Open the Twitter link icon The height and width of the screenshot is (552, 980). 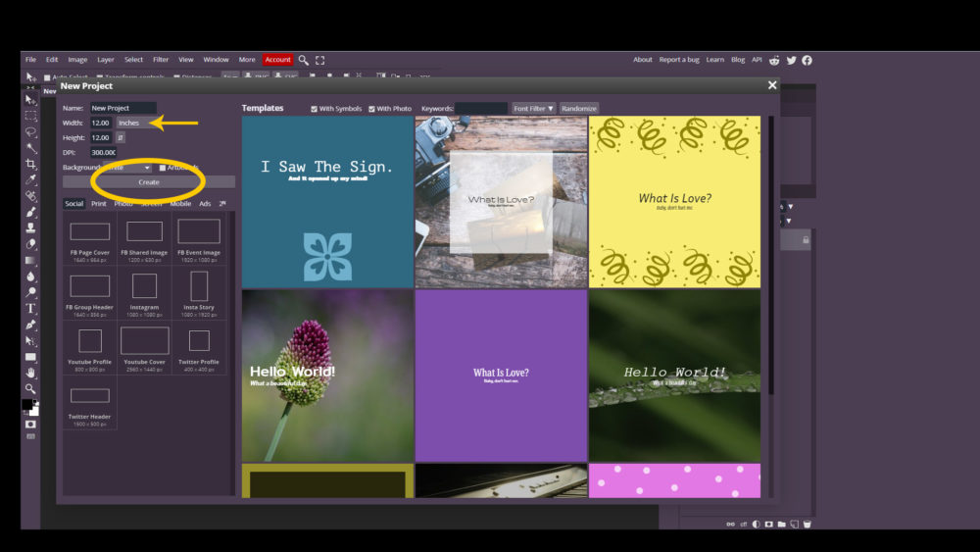(x=792, y=60)
